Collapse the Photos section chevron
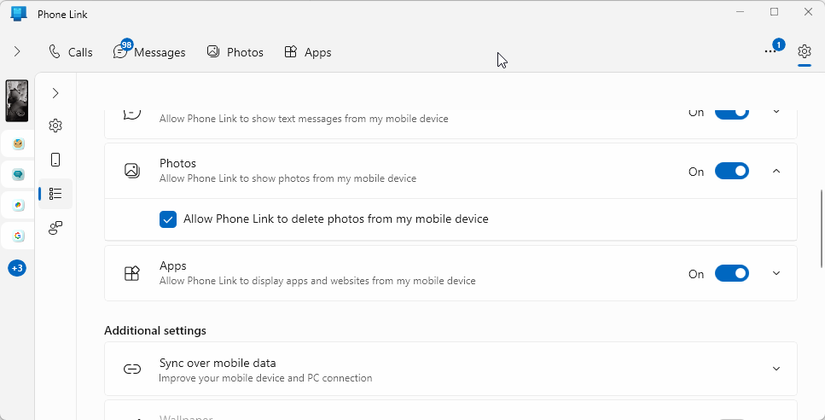Image resolution: width=825 pixels, height=420 pixels. point(777,171)
